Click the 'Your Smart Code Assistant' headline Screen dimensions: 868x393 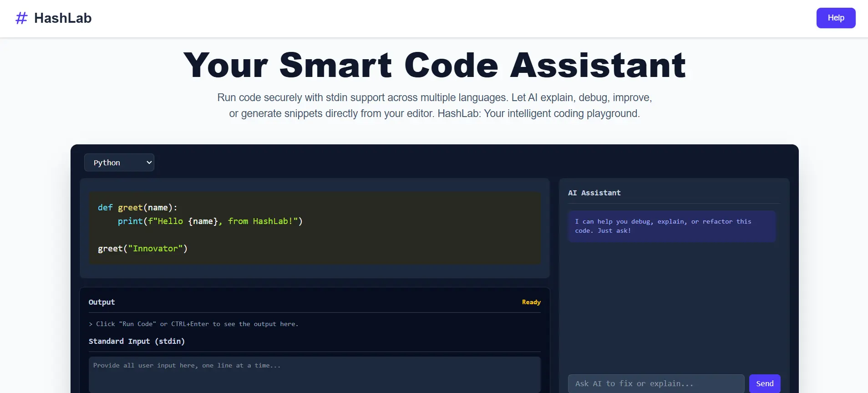click(434, 66)
